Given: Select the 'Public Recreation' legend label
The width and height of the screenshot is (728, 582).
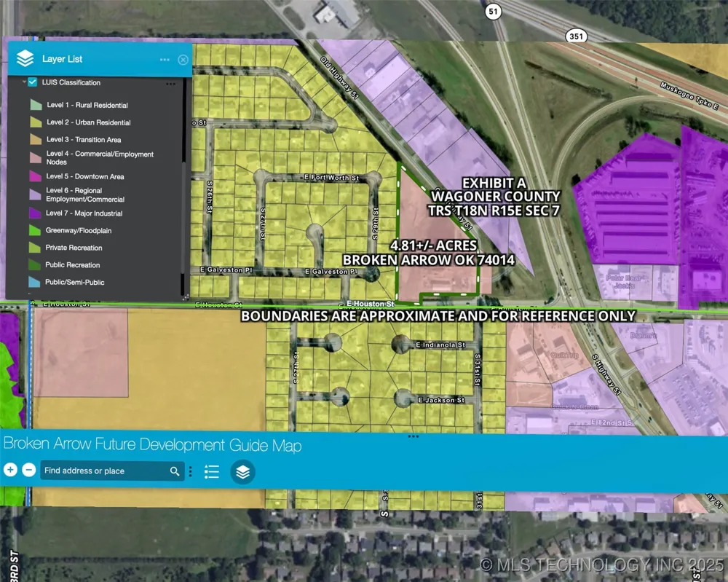Looking at the screenshot, I should 72,264.
